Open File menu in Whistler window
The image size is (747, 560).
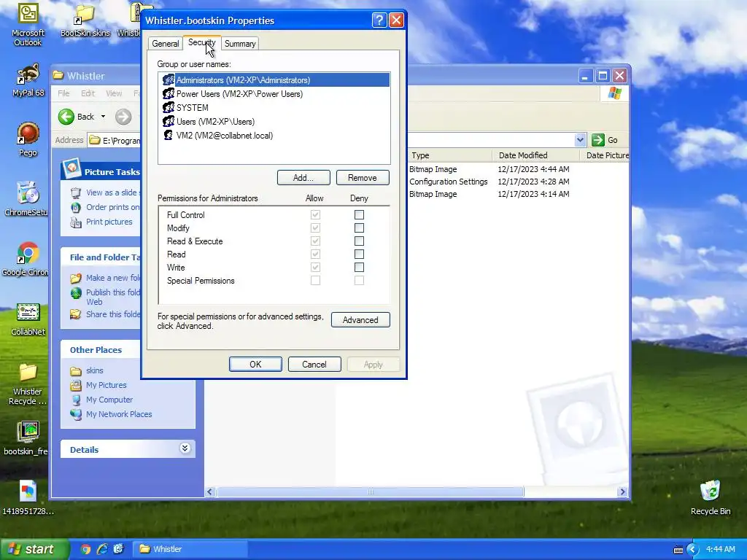63,93
